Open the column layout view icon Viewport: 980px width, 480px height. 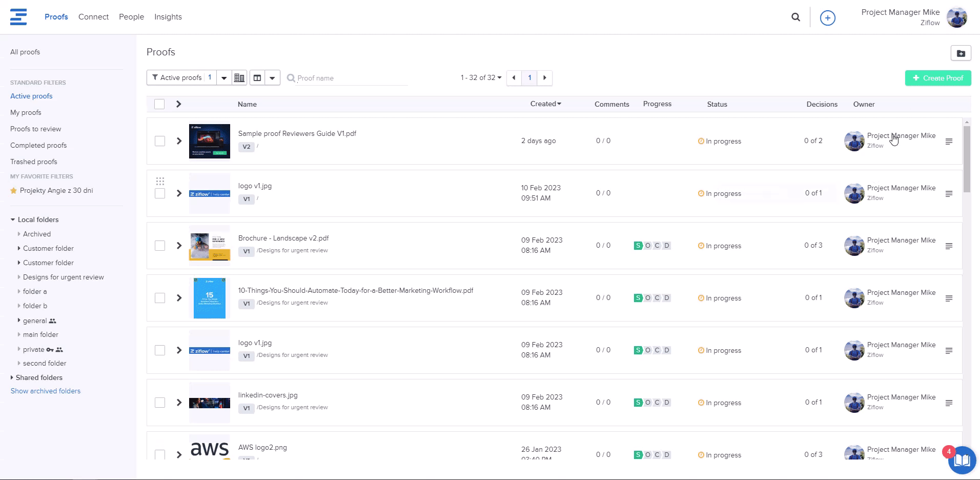pyautogui.click(x=257, y=78)
